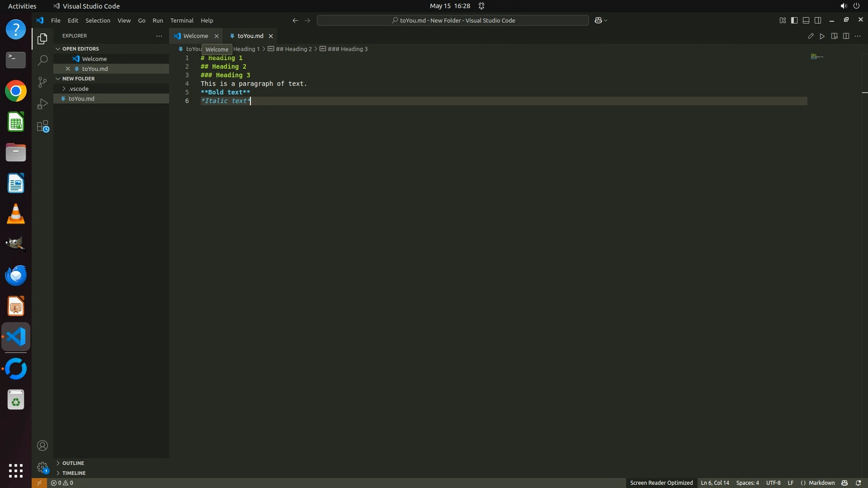Viewport: 868px width, 488px height.
Task: Open the Accounts menu icon
Action: (42, 446)
